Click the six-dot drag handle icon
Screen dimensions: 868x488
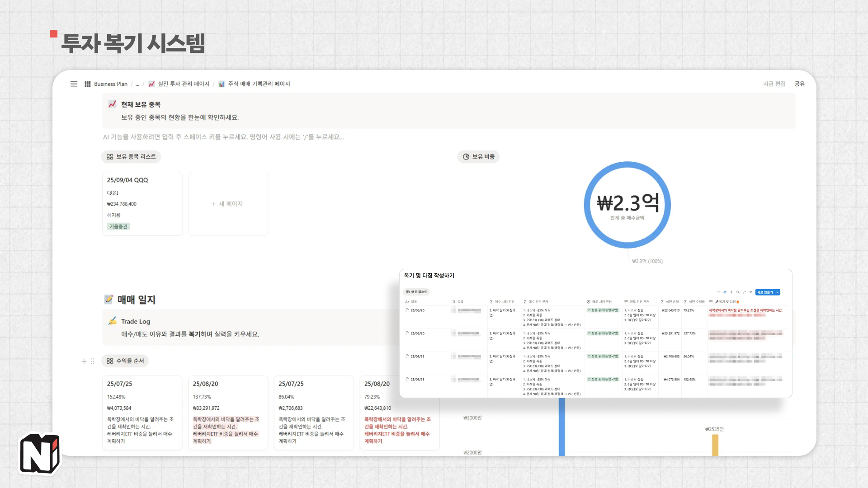click(93, 361)
